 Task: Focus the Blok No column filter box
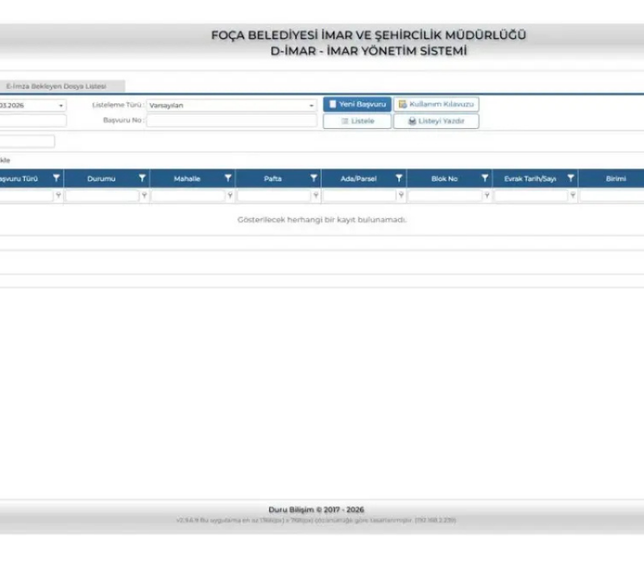point(445,196)
